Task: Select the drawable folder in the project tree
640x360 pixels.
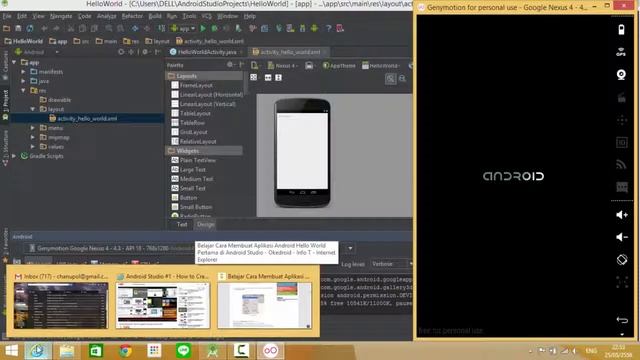Action: (55, 100)
